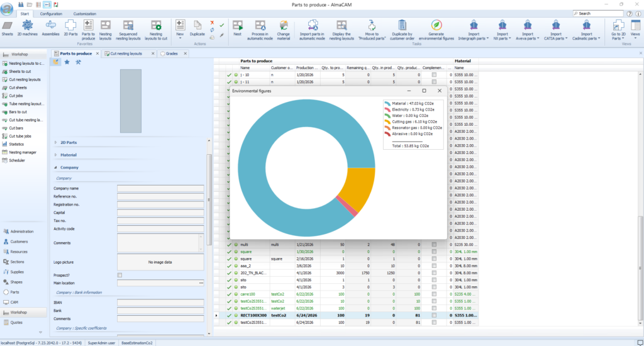Screen dimensions: 644x346
Task: Open the Scheduler sidebar item
Action: tap(17, 160)
